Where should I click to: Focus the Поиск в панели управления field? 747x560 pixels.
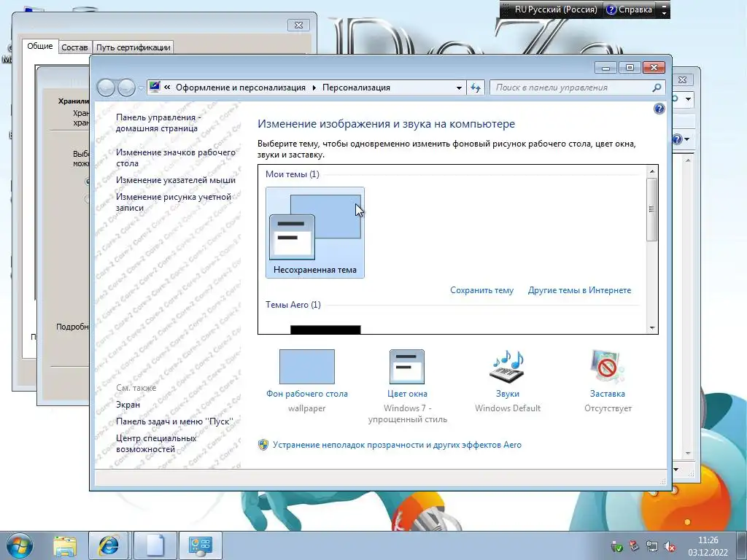coord(572,87)
